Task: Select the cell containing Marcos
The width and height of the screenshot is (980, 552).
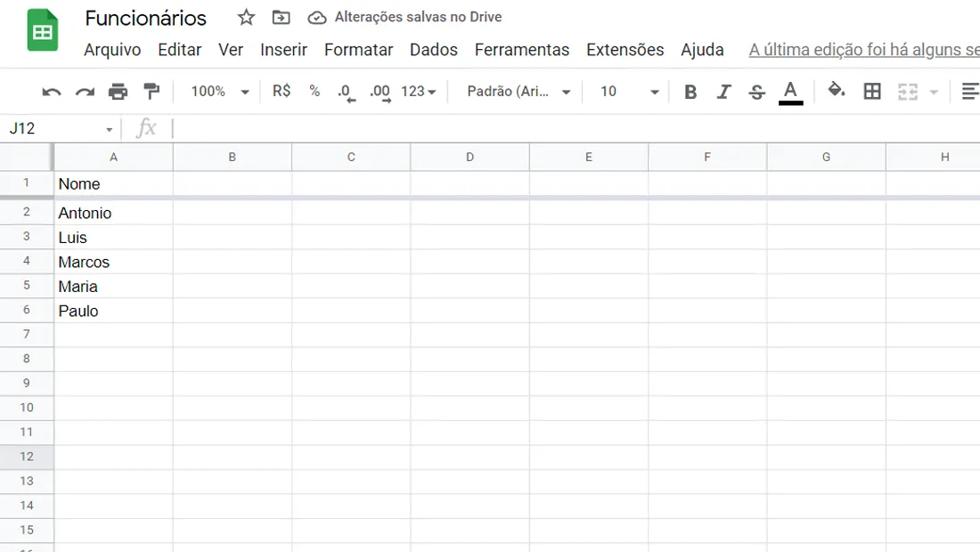Action: tap(114, 262)
